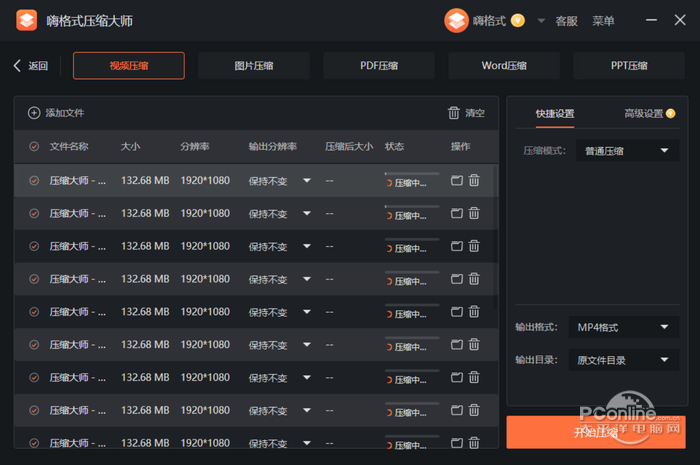Open the 压缩模式 普通压缩 dropdown

(628, 150)
